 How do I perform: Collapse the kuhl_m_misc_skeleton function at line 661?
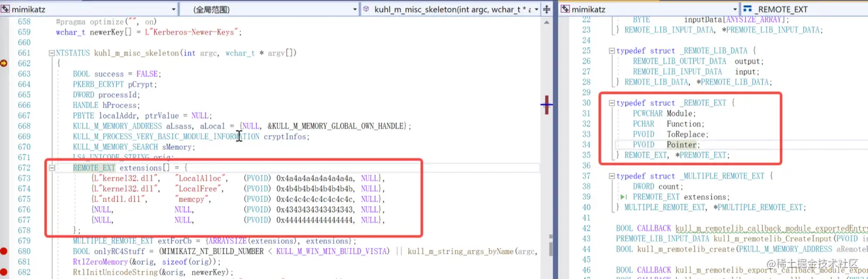coord(52,53)
